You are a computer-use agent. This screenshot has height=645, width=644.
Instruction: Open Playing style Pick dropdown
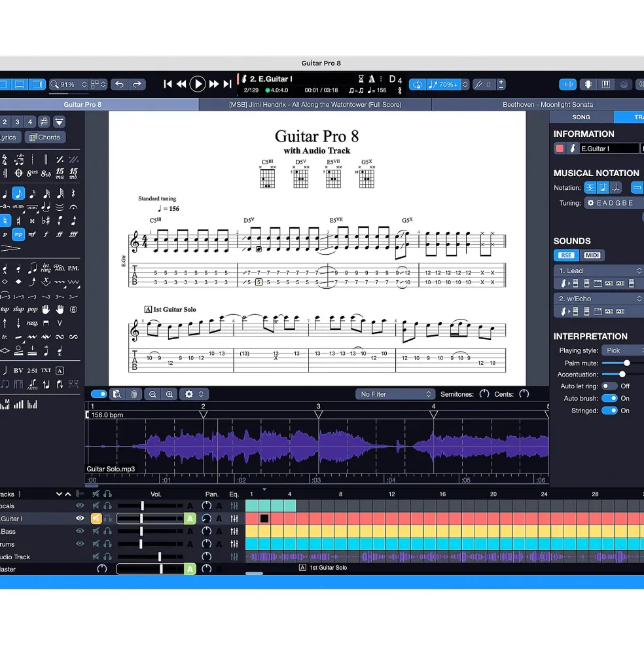(x=622, y=350)
